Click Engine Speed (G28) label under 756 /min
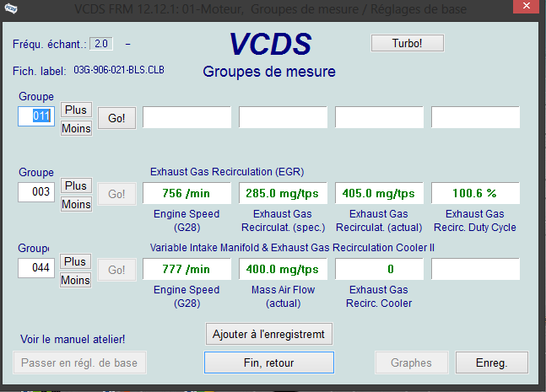 pos(187,221)
